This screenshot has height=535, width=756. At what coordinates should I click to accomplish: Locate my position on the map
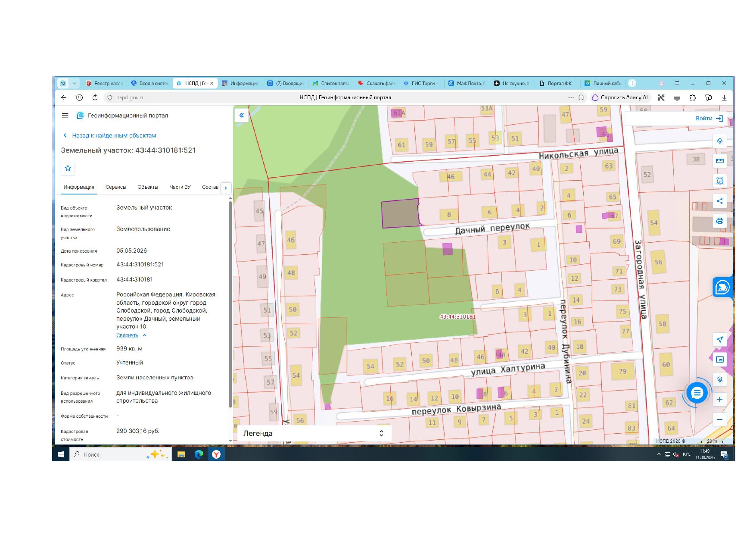[719, 339]
